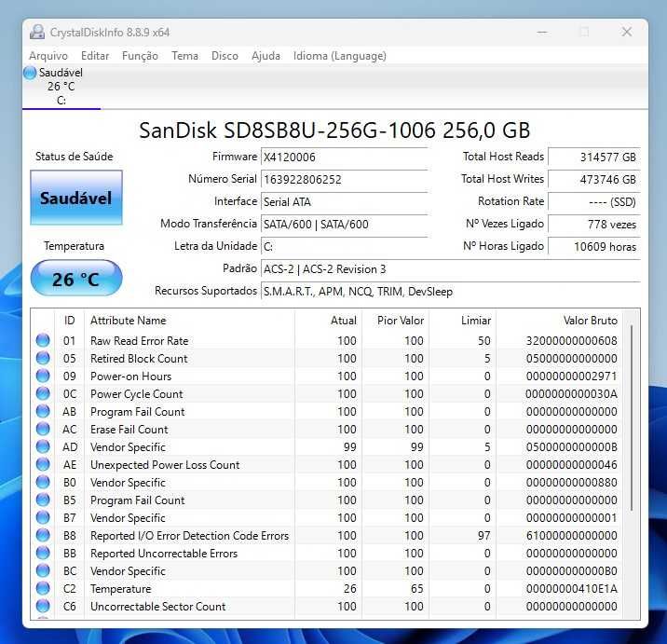The image size is (667, 644).
Task: Click the Limiar column header
Action: click(x=462, y=320)
